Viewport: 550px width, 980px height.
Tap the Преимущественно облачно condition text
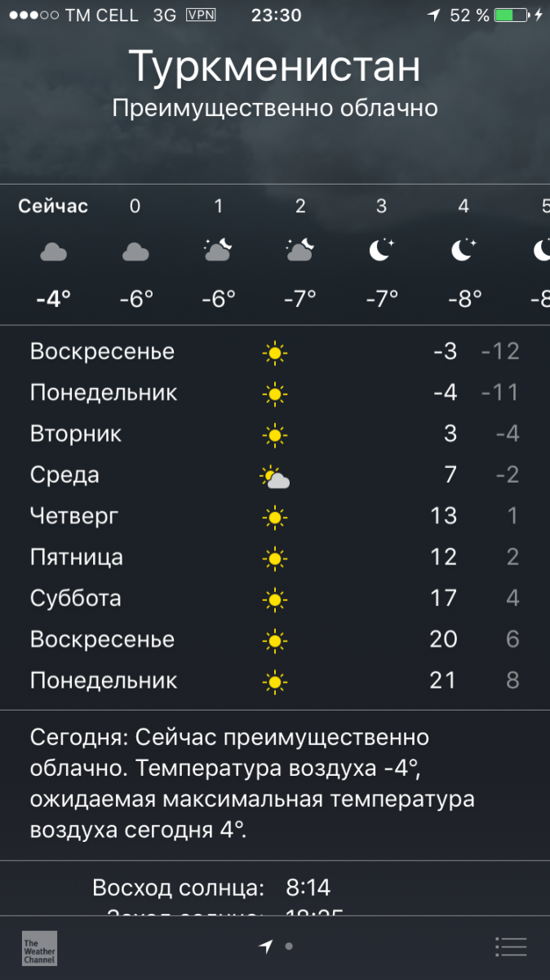(x=275, y=109)
